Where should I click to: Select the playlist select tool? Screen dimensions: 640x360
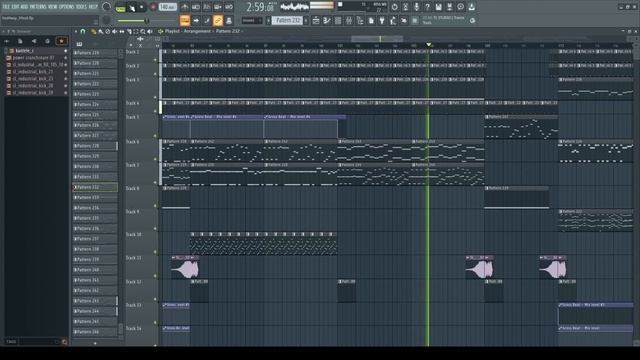tap(136, 31)
